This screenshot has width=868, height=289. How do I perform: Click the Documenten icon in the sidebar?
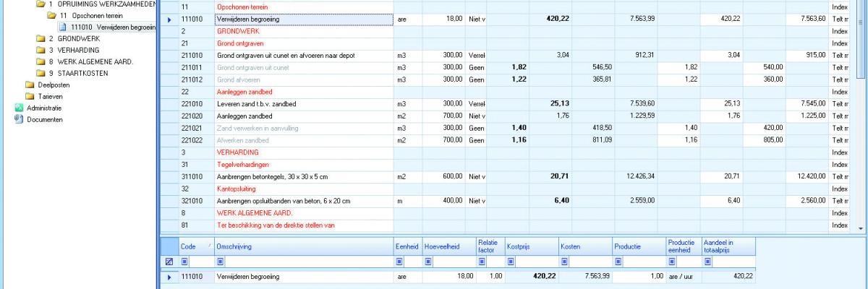click(x=20, y=119)
